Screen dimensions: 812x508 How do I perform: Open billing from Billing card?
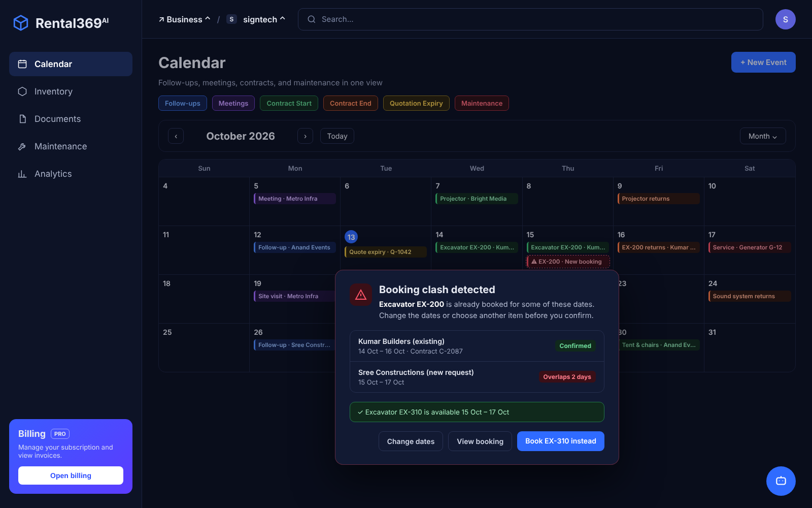71,475
